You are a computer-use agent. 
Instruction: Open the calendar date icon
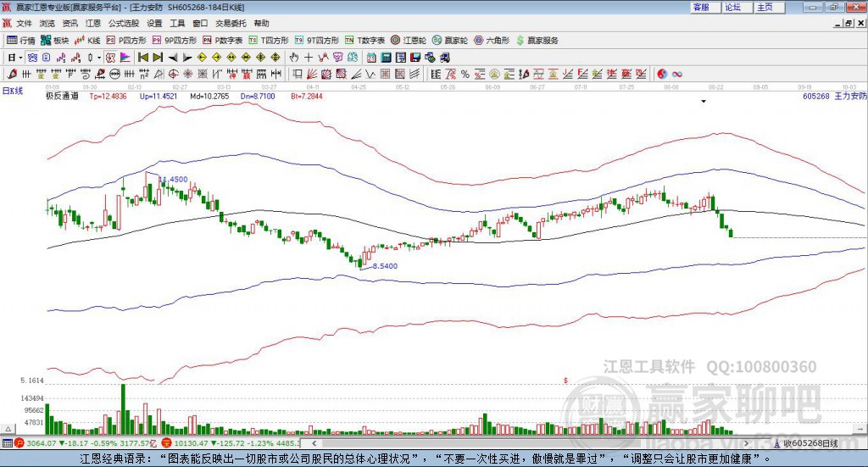click(x=371, y=58)
